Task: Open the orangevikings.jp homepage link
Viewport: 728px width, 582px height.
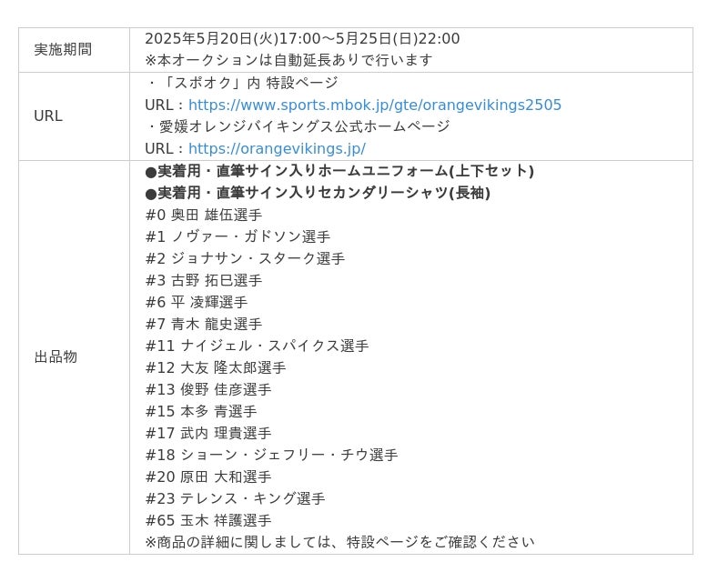Action: point(277,148)
